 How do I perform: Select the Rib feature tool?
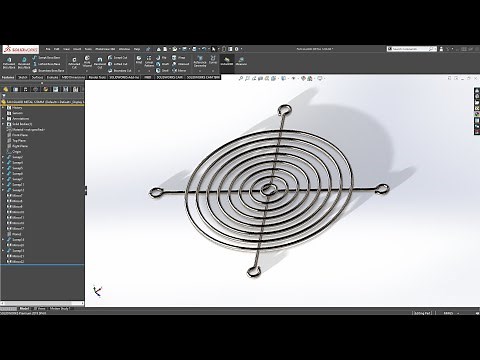click(161, 58)
